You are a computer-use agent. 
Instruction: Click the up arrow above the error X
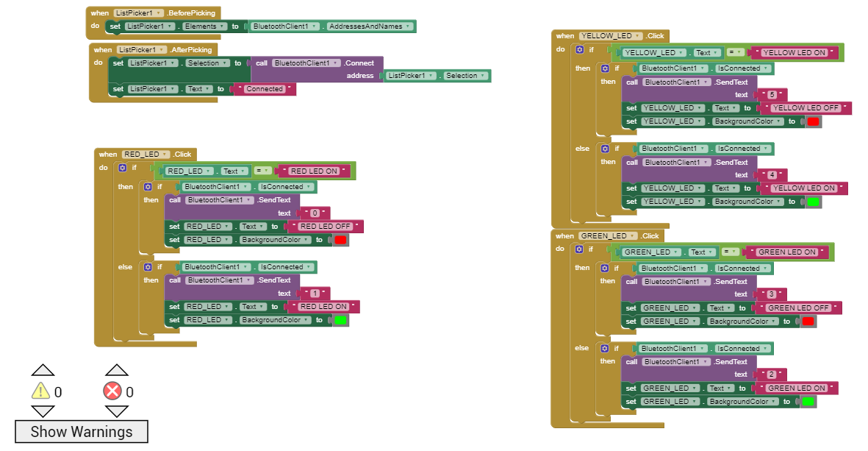(x=117, y=370)
